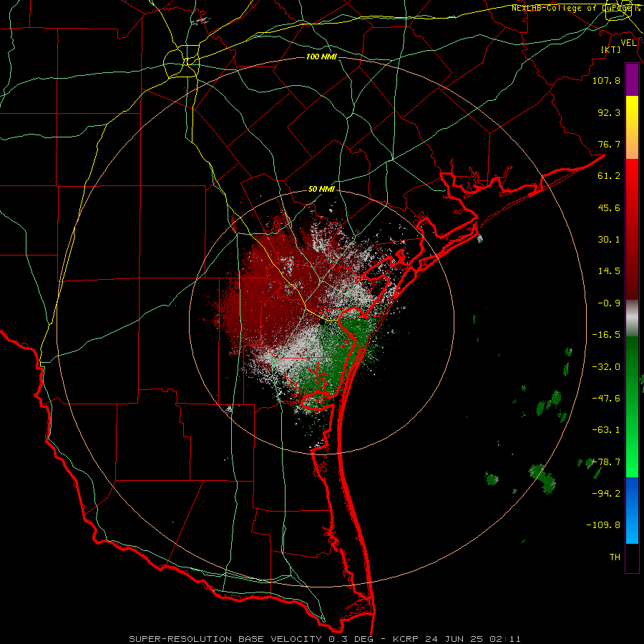
Task: Select the -109.8 legend value
Action: [603, 525]
